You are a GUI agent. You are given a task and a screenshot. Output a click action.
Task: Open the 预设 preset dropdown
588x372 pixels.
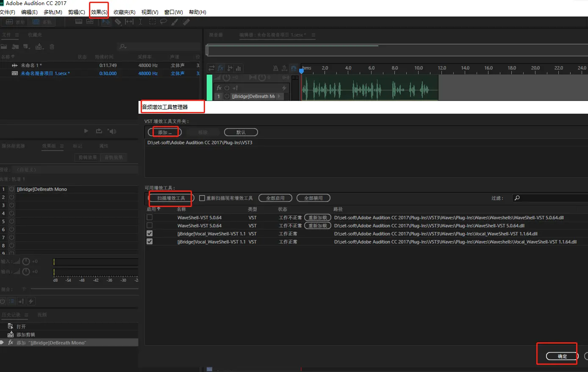(x=75, y=170)
